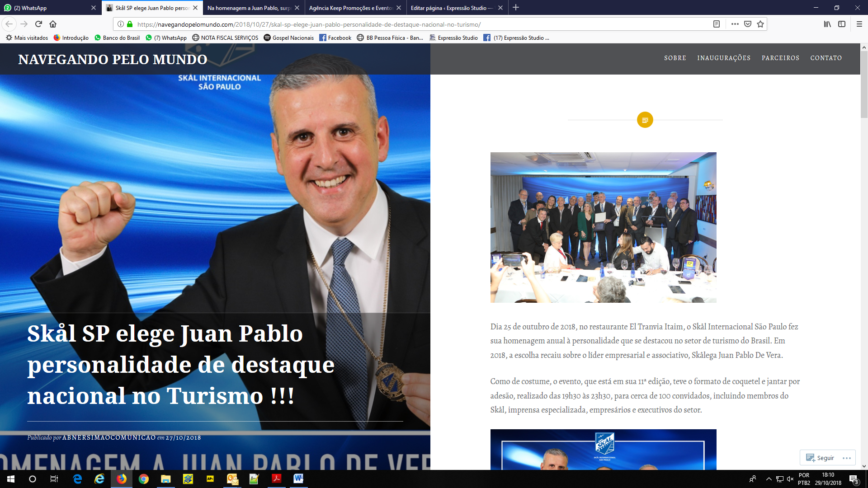Viewport: 868px width, 488px height.
Task: Open Cortana search circle on taskbar
Action: click(33, 479)
